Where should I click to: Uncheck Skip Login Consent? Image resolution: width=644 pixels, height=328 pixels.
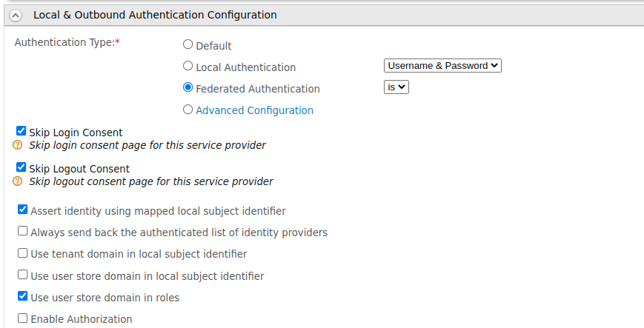click(x=21, y=131)
